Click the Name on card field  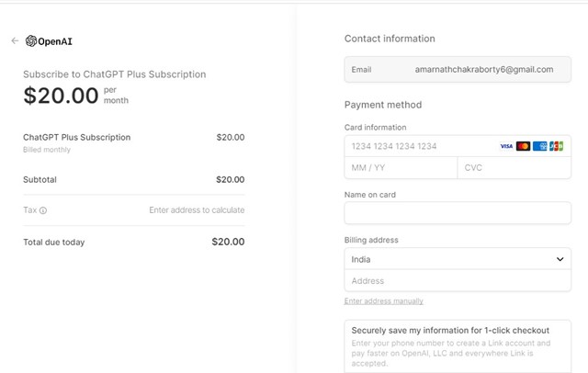(x=458, y=213)
